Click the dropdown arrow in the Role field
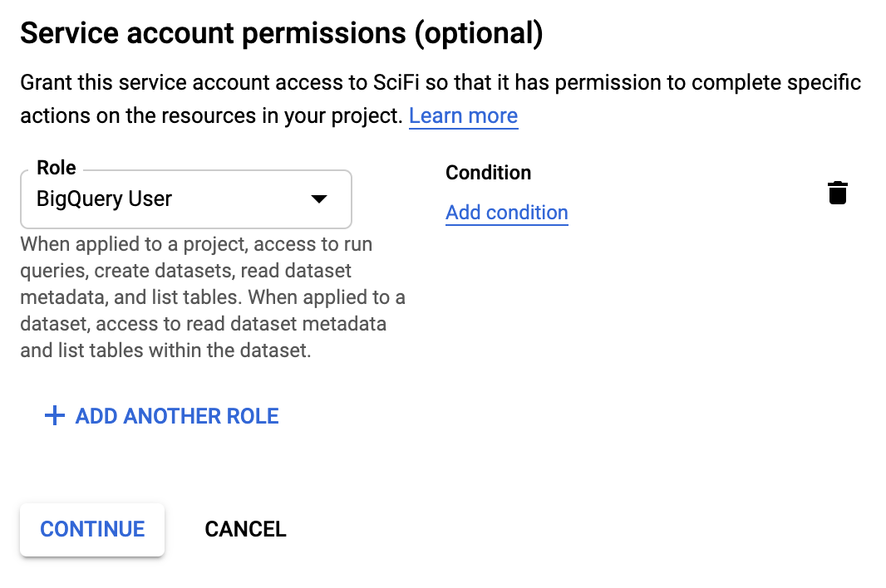The height and width of the screenshot is (588, 886). point(320,199)
